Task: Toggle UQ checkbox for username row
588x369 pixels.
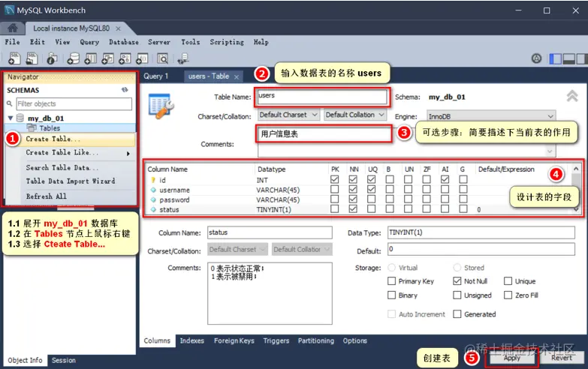Action: (x=371, y=189)
